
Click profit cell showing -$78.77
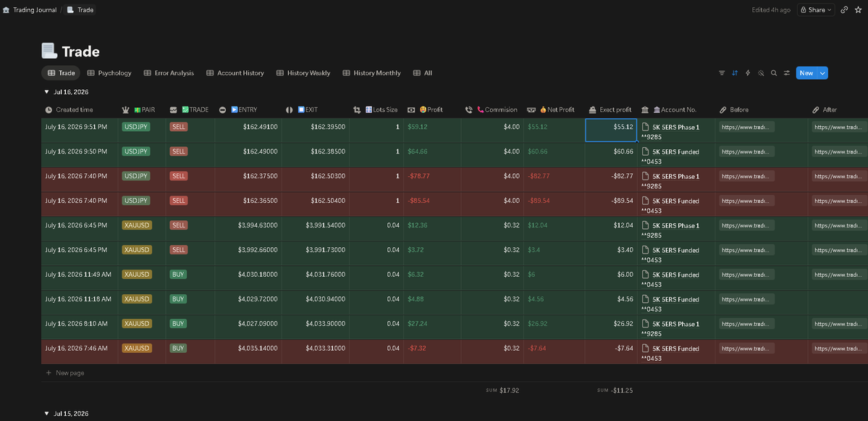click(x=431, y=180)
